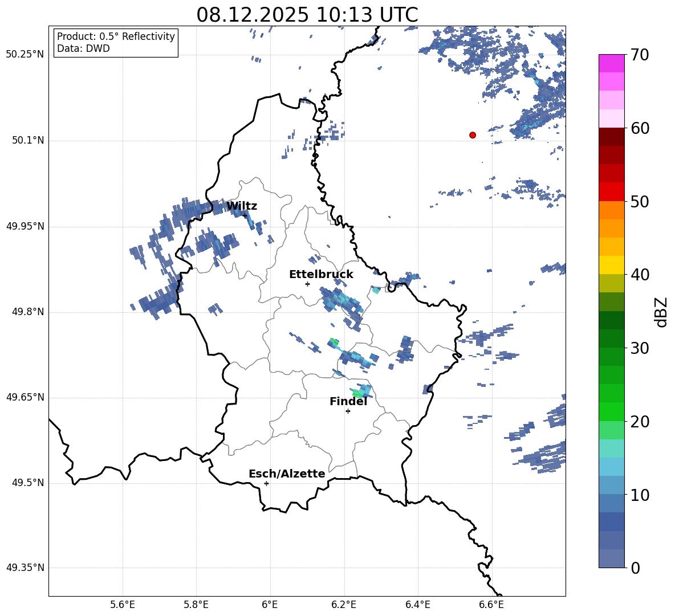This screenshot has height=616, width=675.
Task: Click the 60 tick label on colorbar
Action: [640, 128]
